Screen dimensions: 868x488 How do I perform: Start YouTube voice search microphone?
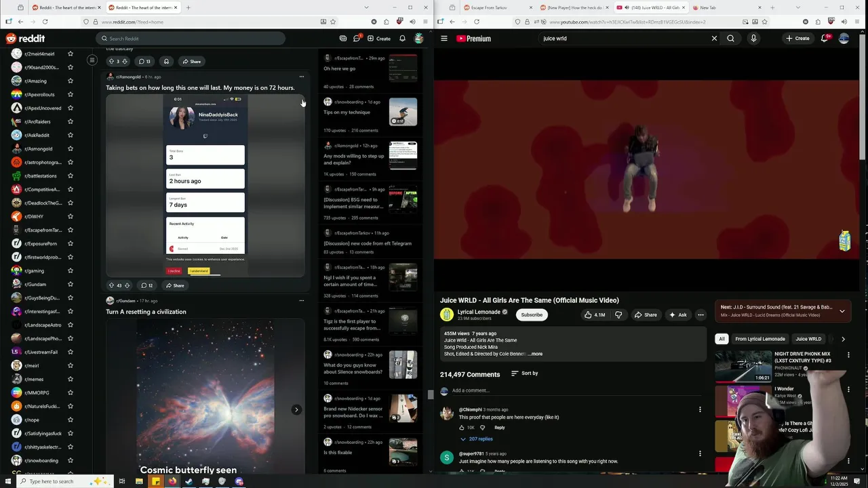point(753,39)
